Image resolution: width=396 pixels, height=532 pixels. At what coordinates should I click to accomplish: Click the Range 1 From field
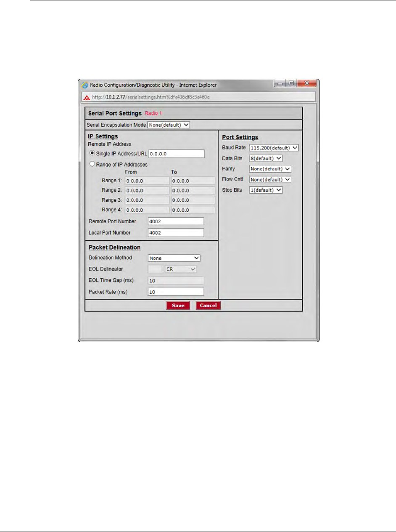pos(147,181)
